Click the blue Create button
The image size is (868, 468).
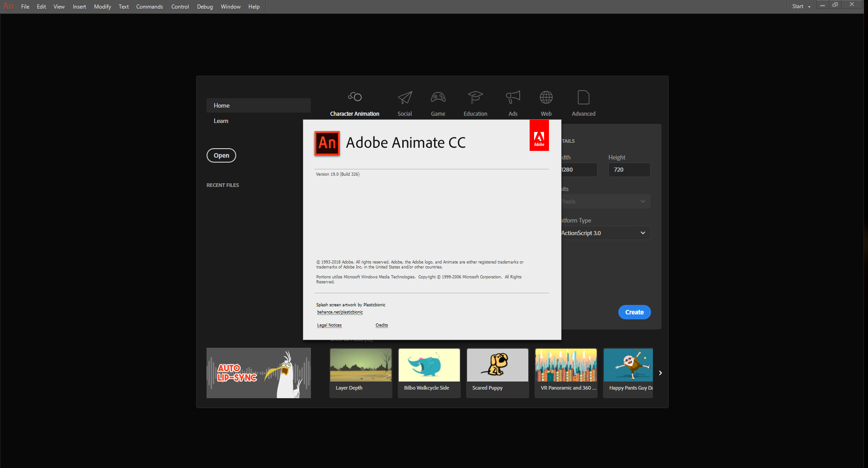coord(634,312)
